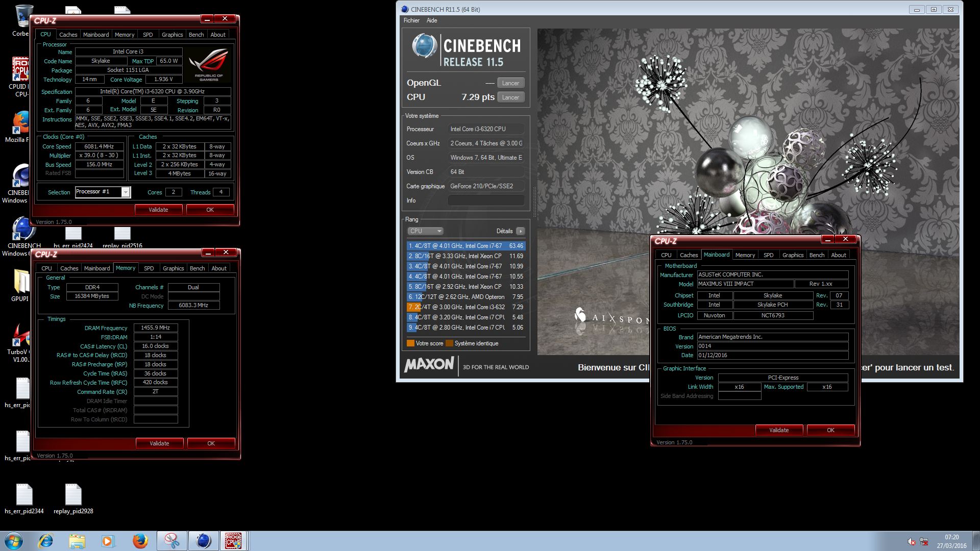The height and width of the screenshot is (551, 980).
Task: Click the empty Info field in Cinebench
Action: point(486,201)
